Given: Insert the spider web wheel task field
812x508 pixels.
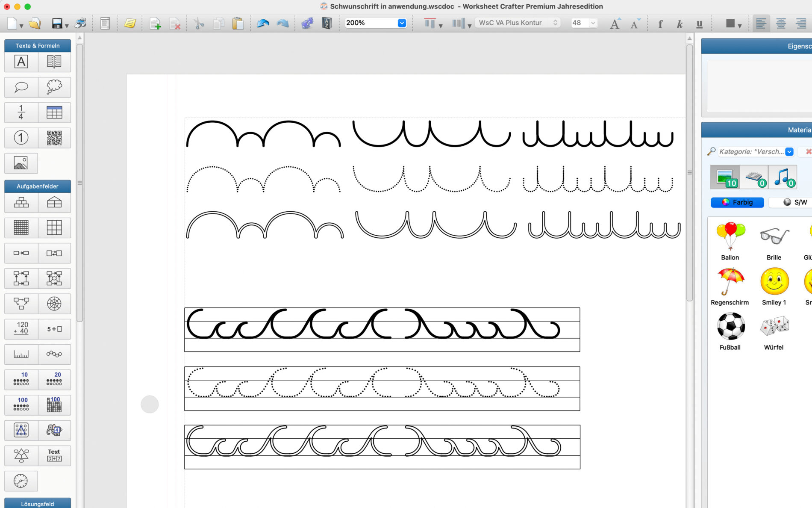Looking at the screenshot, I should (54, 304).
